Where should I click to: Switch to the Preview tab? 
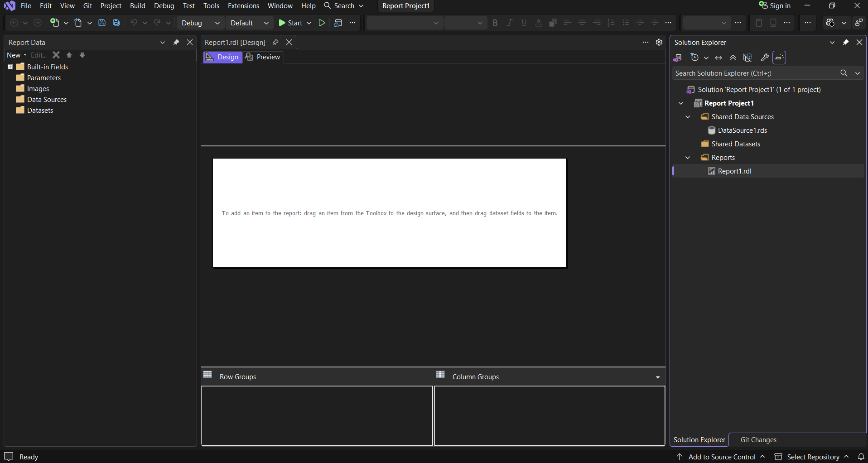(x=263, y=57)
